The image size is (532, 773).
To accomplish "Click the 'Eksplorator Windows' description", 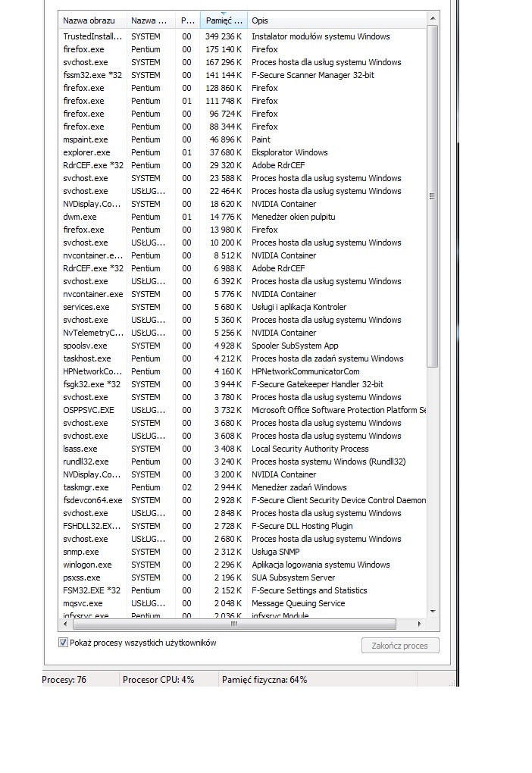I will coord(289,152).
